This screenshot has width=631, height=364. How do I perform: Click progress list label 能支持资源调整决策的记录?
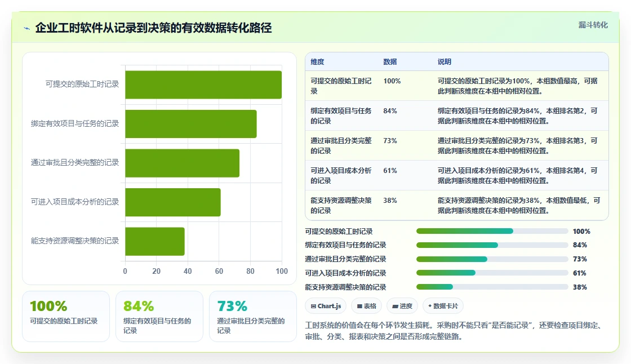click(x=345, y=287)
